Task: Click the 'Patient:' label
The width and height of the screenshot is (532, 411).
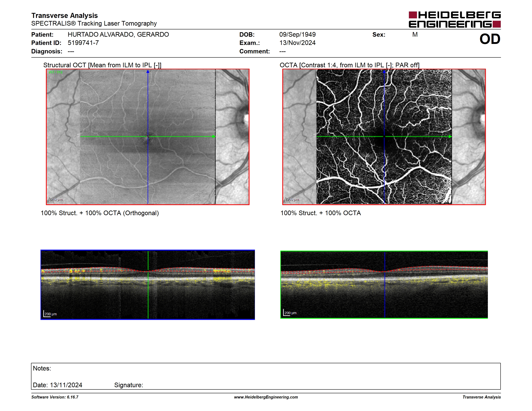Action: pos(42,35)
